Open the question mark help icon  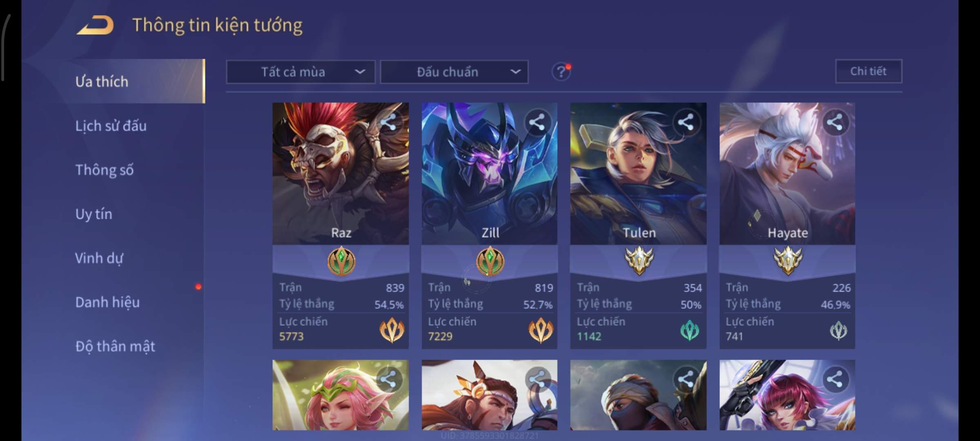pos(561,72)
